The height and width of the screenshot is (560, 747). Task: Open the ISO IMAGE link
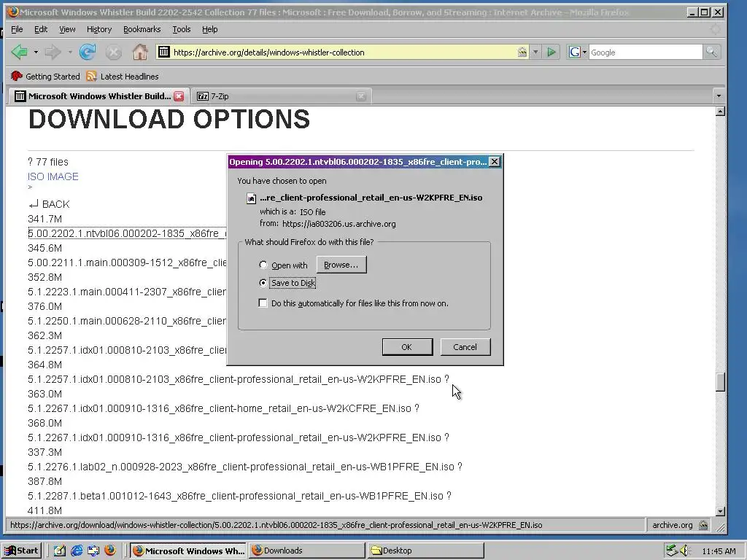pos(53,176)
